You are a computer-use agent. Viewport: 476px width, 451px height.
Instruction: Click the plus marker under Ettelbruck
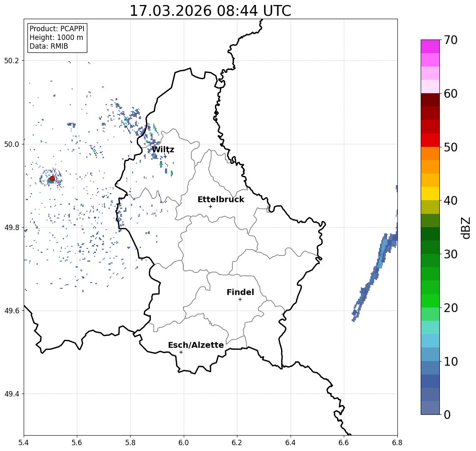(210, 207)
